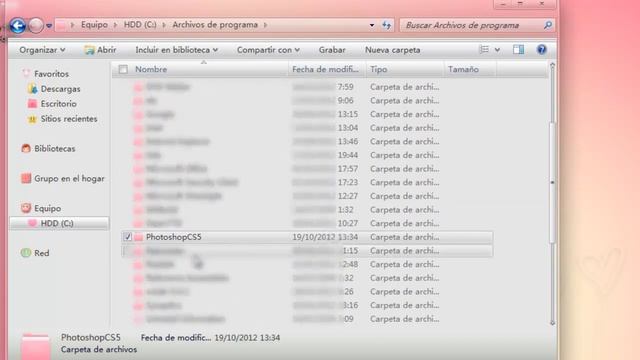Create a Nueva carpeta
Viewport: 640px width, 360px height.
pyautogui.click(x=393, y=50)
